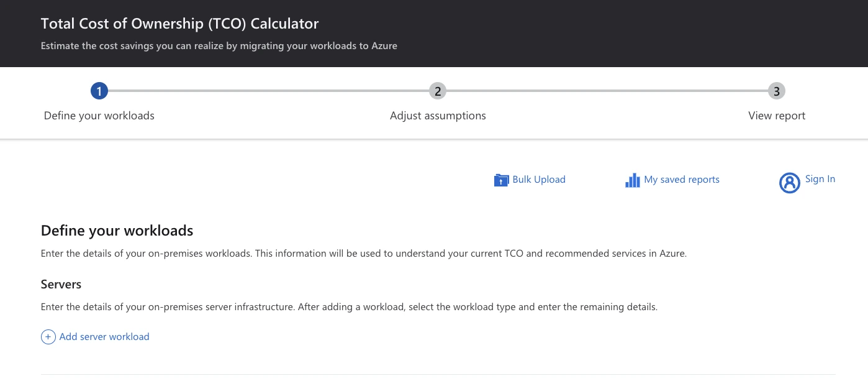Image resolution: width=868 pixels, height=386 pixels.
Task: Go to the "Adjust assumptions" step label
Action: click(x=438, y=116)
